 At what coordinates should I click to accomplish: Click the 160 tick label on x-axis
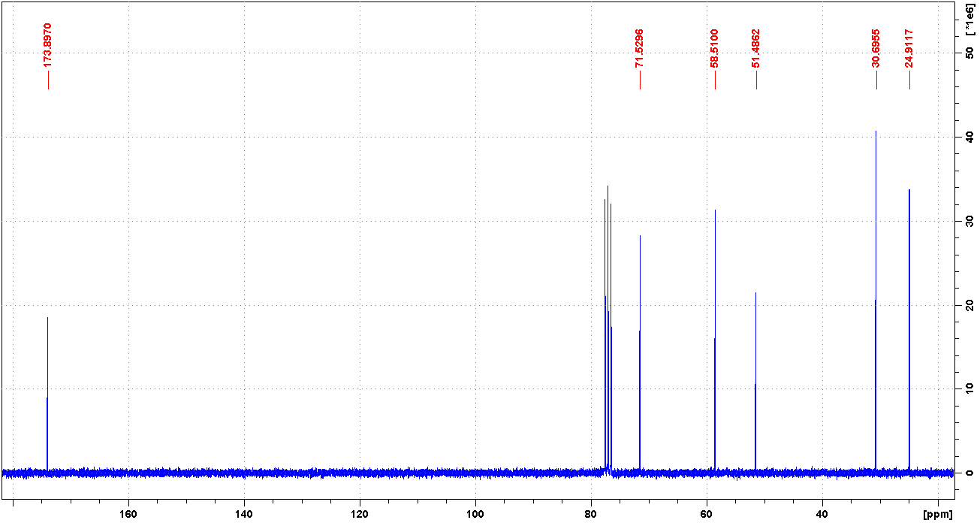pos(128,515)
